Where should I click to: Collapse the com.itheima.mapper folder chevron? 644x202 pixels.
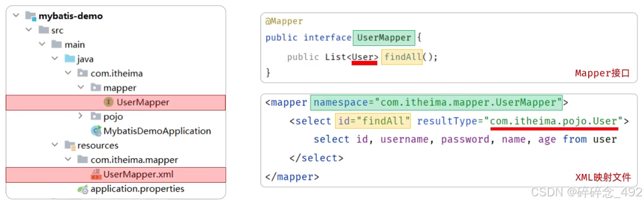(68, 160)
